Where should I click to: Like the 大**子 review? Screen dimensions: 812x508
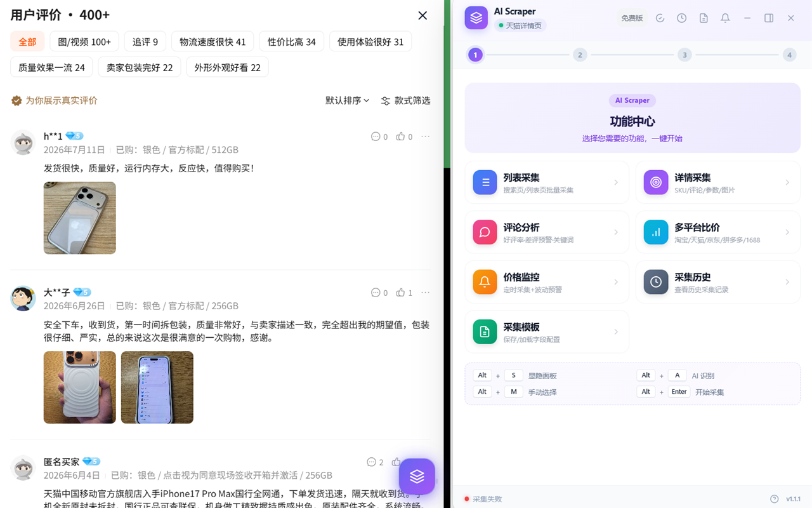tap(405, 293)
